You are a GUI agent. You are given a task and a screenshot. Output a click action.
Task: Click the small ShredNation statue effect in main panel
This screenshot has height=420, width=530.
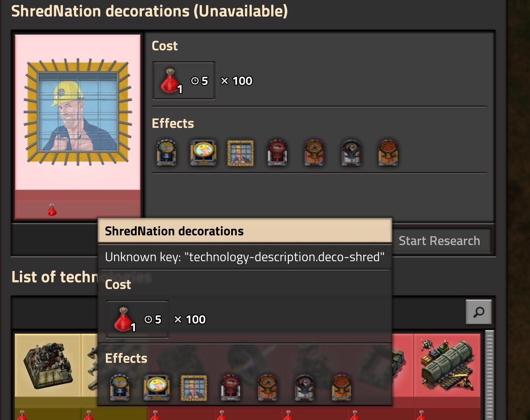click(x=166, y=153)
